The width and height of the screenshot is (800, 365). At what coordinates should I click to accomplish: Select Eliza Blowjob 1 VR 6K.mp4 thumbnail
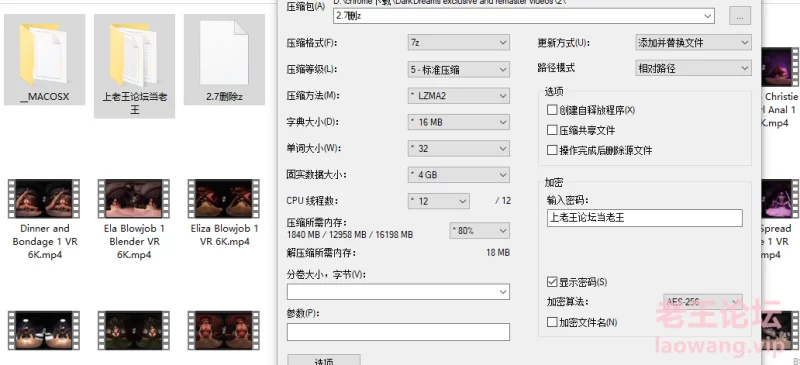click(224, 199)
